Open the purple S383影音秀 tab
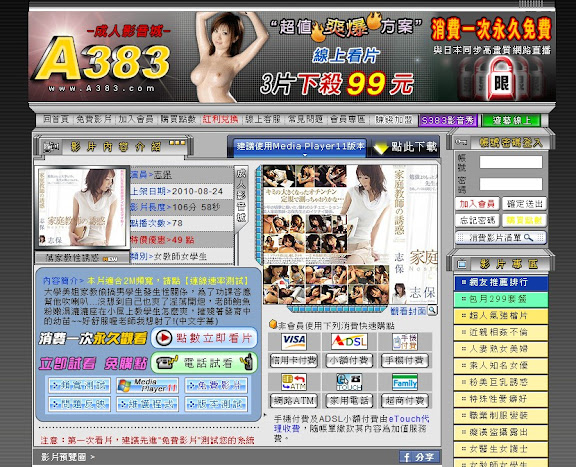 coord(447,121)
